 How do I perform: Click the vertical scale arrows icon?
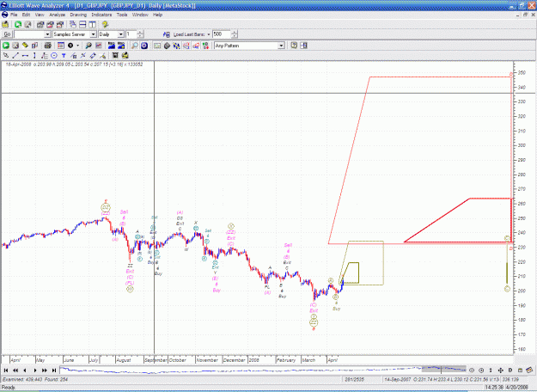[491, 370]
